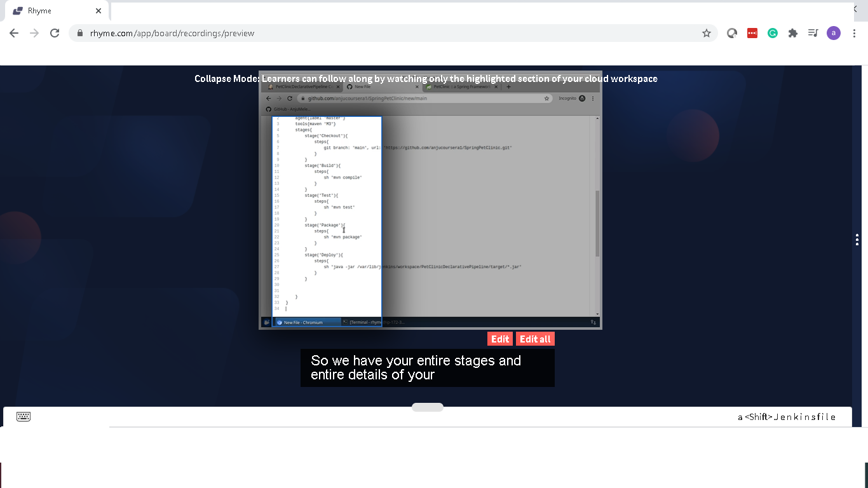Click the code line sh 'mvn package'
This screenshot has width=868, height=488.
pyautogui.click(x=343, y=237)
